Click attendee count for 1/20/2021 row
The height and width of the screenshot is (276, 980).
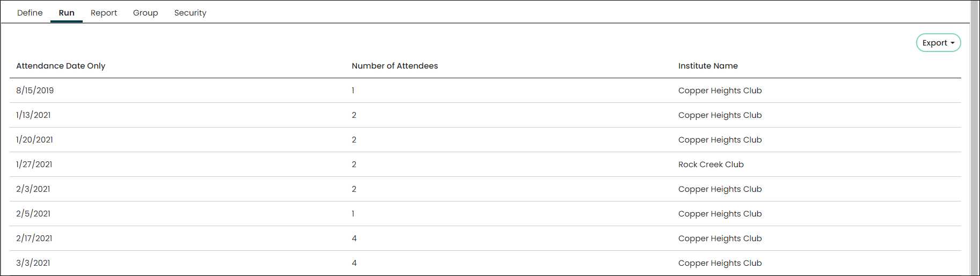[x=354, y=140]
